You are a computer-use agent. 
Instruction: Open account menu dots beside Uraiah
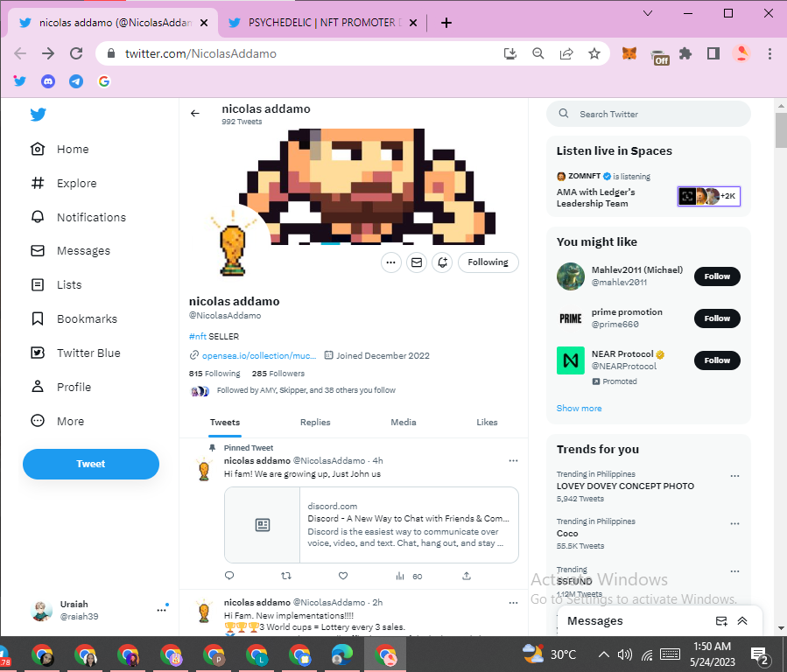(161, 610)
